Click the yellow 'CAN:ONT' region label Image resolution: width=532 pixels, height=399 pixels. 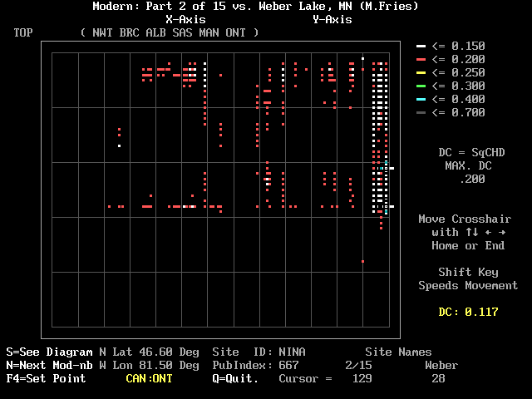coord(149,379)
